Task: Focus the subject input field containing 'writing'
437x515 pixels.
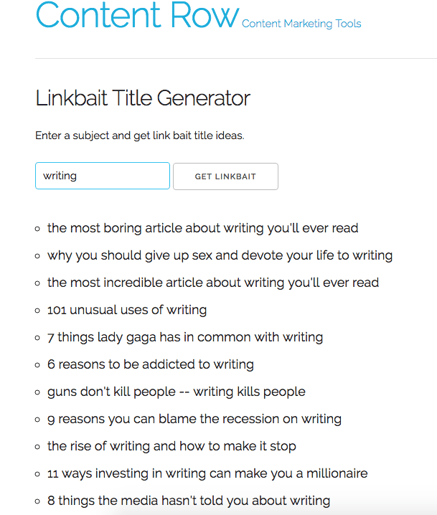Action: pyautogui.click(x=102, y=176)
